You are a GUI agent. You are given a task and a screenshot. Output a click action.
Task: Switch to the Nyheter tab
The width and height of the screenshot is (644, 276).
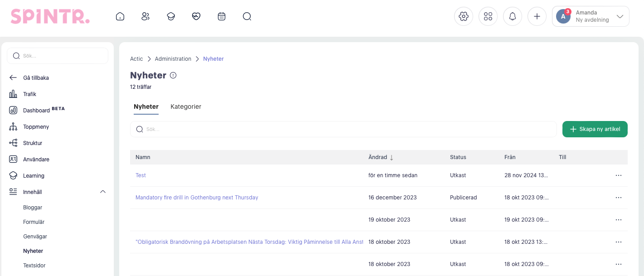(146, 107)
